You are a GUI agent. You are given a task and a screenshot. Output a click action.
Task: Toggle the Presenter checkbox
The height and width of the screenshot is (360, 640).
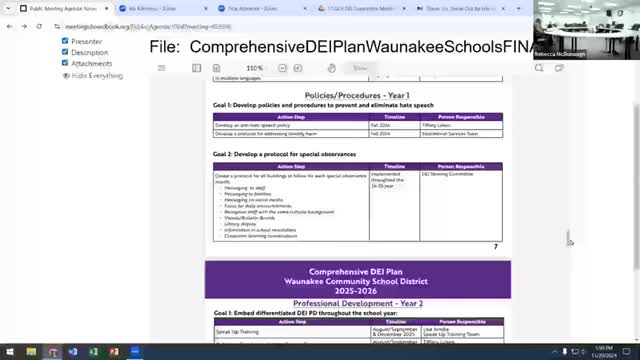click(65, 41)
